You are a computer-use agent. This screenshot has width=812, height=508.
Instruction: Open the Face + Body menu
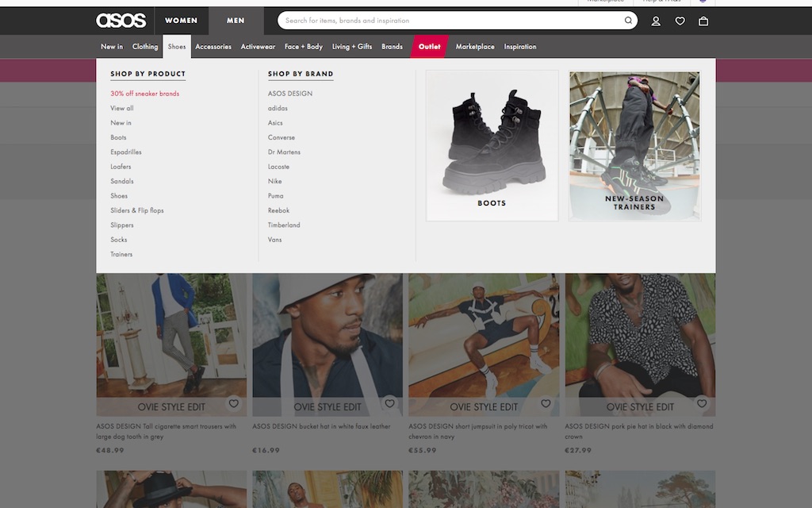(x=304, y=47)
